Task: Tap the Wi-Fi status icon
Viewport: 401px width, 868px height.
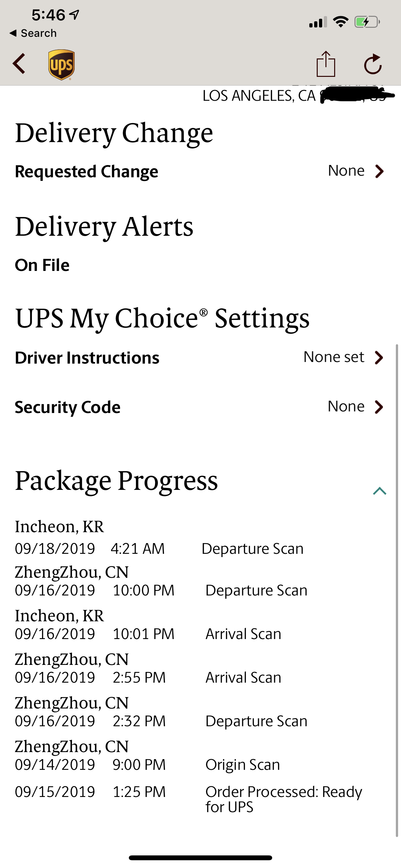Action: coord(340,22)
